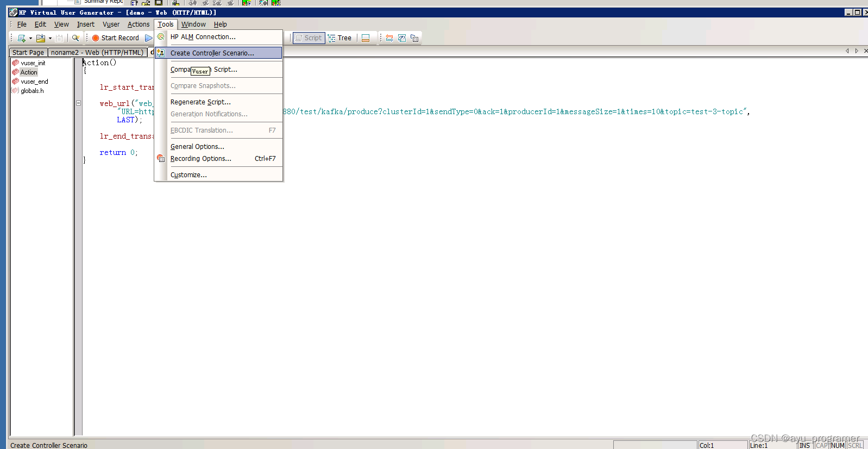Click the NUM status indicator

pyautogui.click(x=838, y=445)
